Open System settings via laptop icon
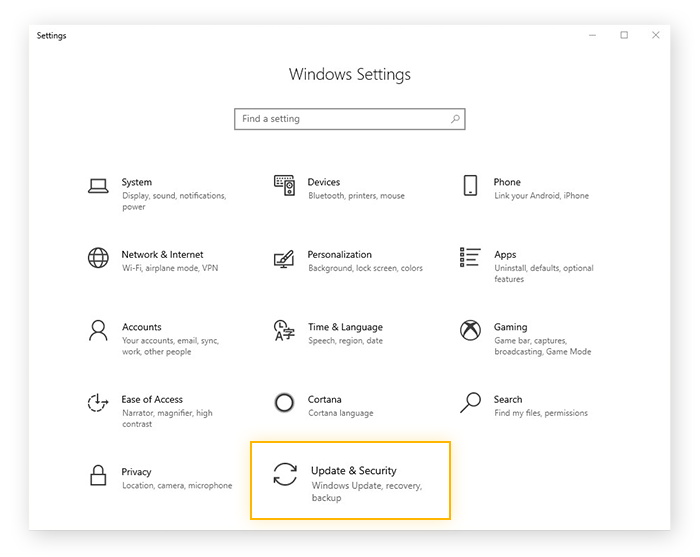The image size is (700, 557). (98, 186)
